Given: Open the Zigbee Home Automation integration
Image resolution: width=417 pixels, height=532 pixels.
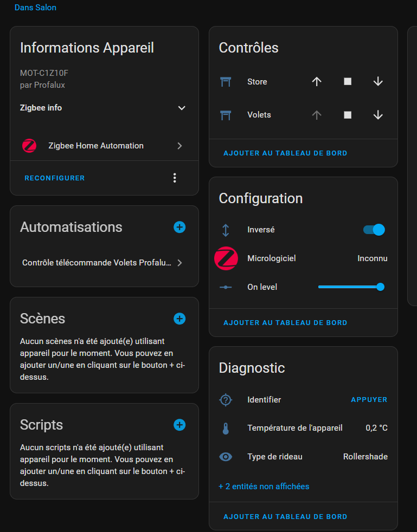Looking at the screenshot, I should 103,146.
